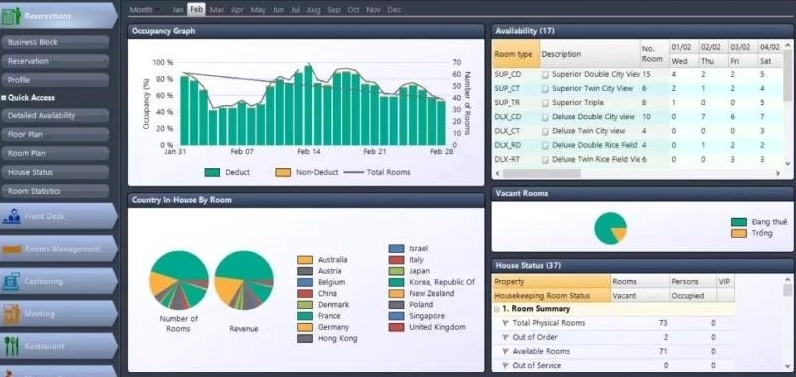Viewport: 796px width, 377px height.
Task: Switch to the Dec month tab
Action: tap(394, 10)
